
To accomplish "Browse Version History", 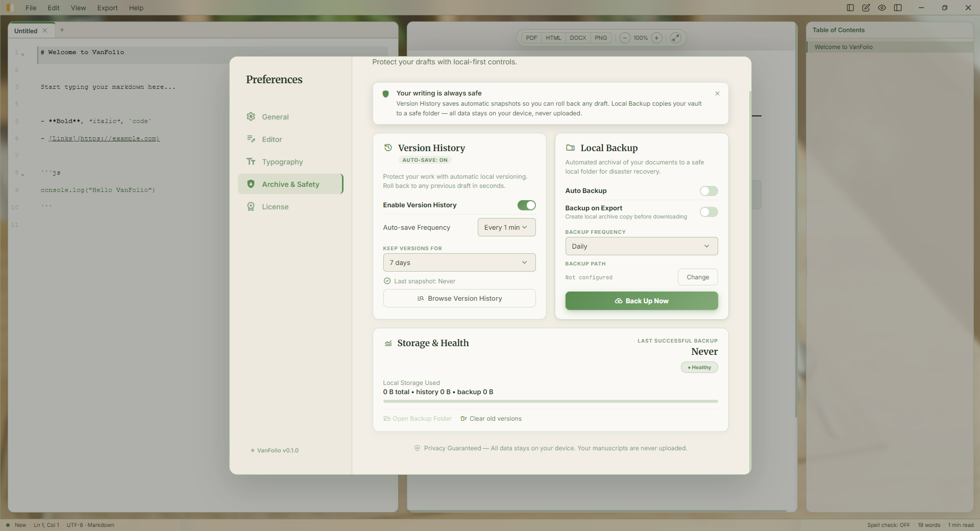I will click(459, 298).
